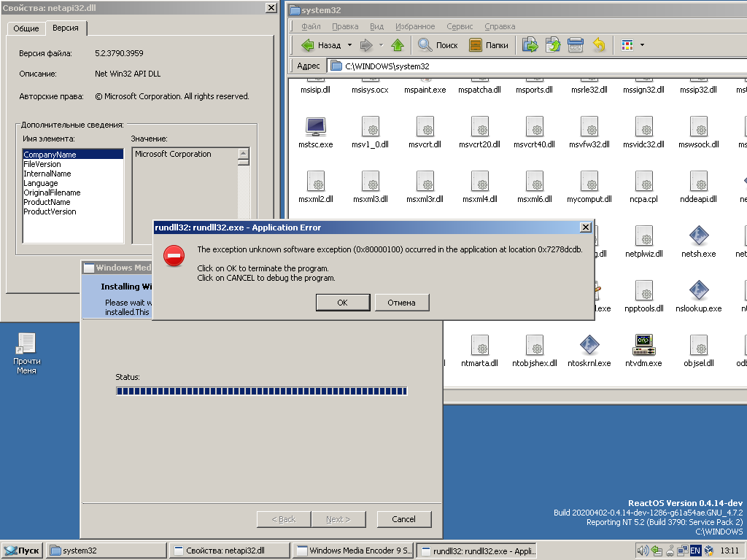Select the ntoskrnl.exe file icon

[x=589, y=346]
